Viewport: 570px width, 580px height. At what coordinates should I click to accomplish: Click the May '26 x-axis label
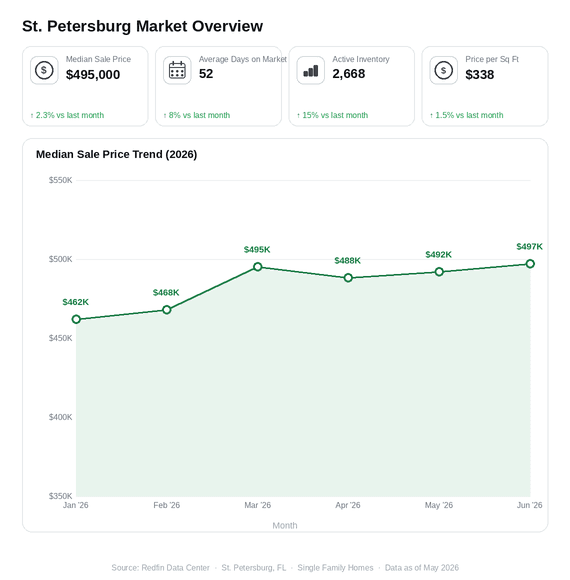pos(439,505)
